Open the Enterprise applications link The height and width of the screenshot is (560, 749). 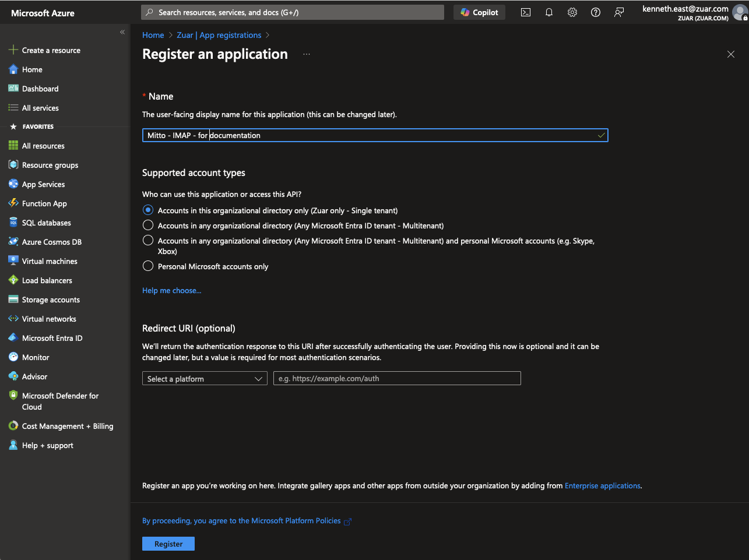click(x=603, y=485)
